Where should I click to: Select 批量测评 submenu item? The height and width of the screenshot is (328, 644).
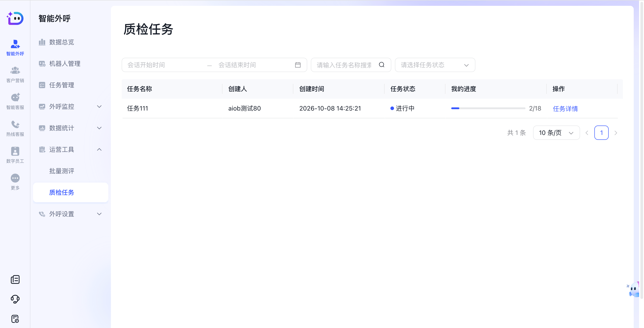[71, 171]
